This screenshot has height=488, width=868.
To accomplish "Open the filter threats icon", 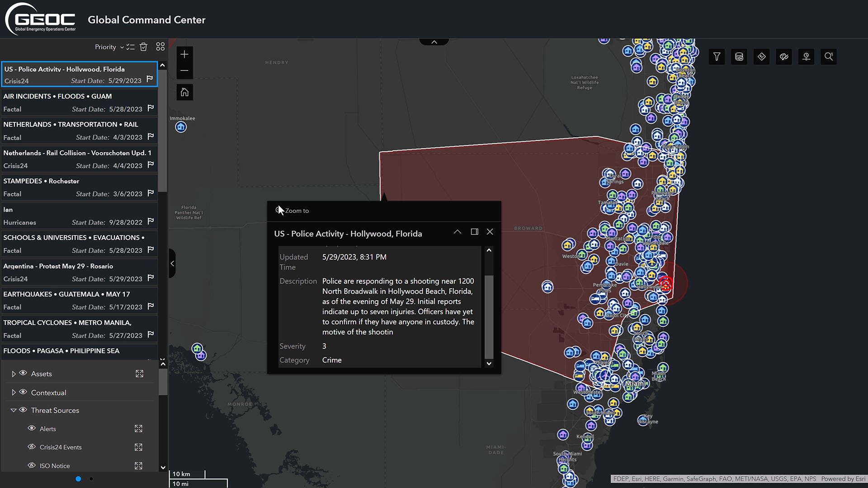I will (717, 56).
